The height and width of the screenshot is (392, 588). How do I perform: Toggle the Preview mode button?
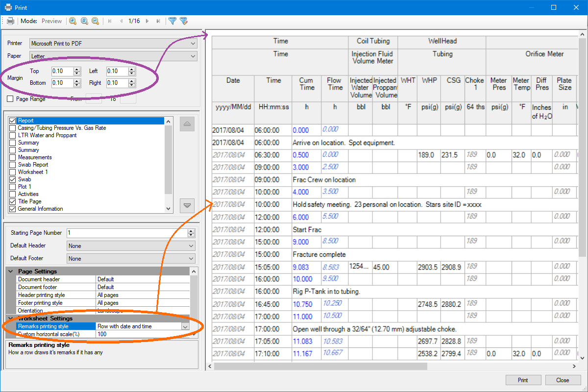point(51,21)
